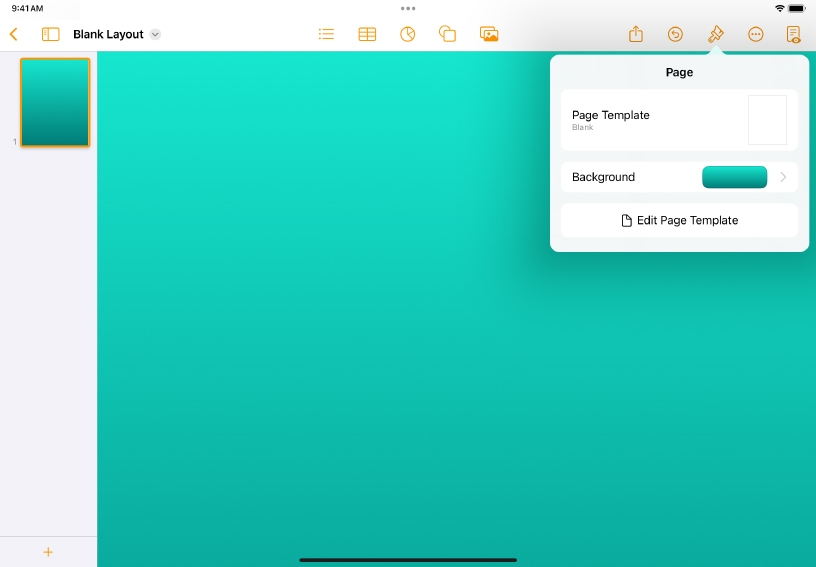Tap the teal Background color swatch
This screenshot has height=567, width=816.
point(734,177)
